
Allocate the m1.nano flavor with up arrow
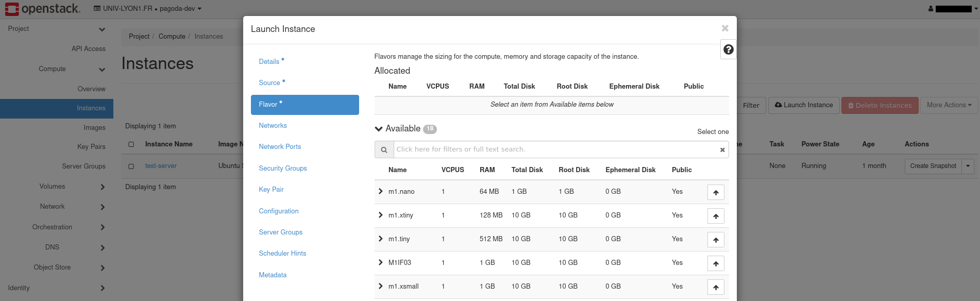coord(716,192)
